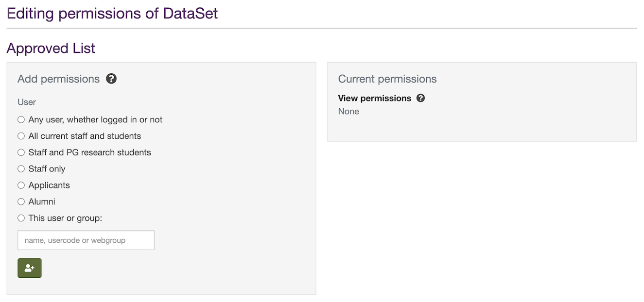This screenshot has width=644, height=302.
Task: Focus the name, usercode or webgroup field
Action: (x=86, y=240)
